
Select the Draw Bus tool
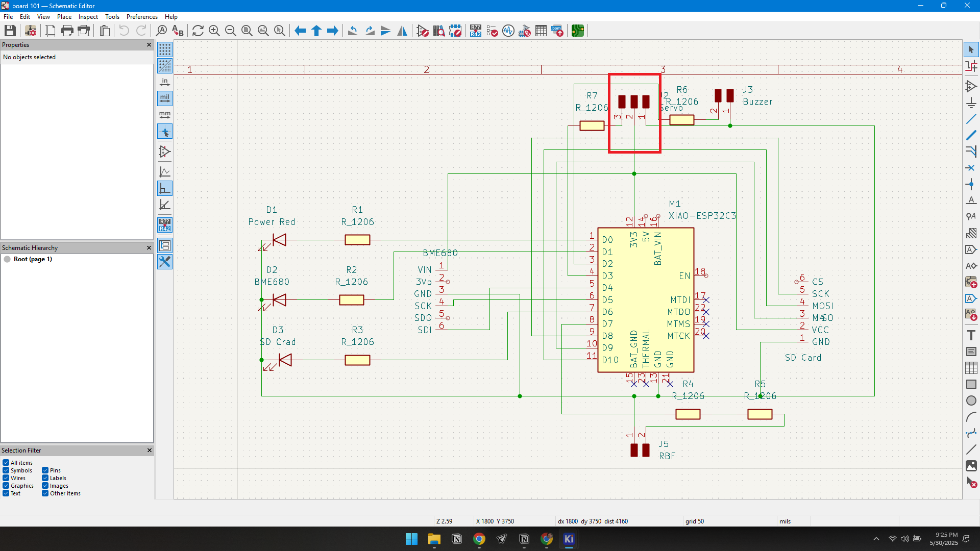pyautogui.click(x=971, y=135)
